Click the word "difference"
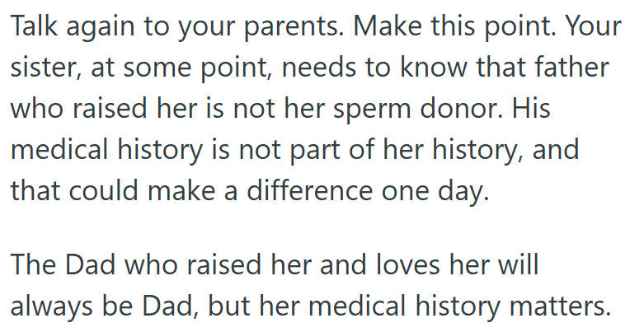 coord(303,193)
